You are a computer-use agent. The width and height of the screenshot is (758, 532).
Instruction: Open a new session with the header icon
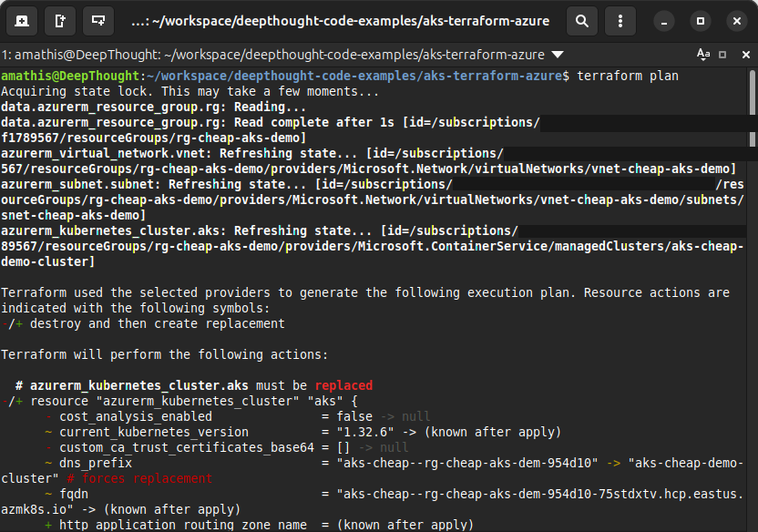[x=21, y=21]
